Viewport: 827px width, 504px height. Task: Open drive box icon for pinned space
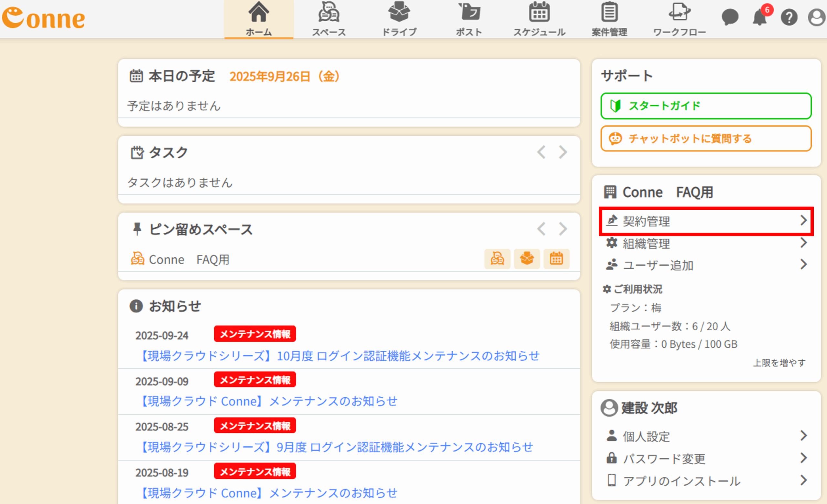527,259
